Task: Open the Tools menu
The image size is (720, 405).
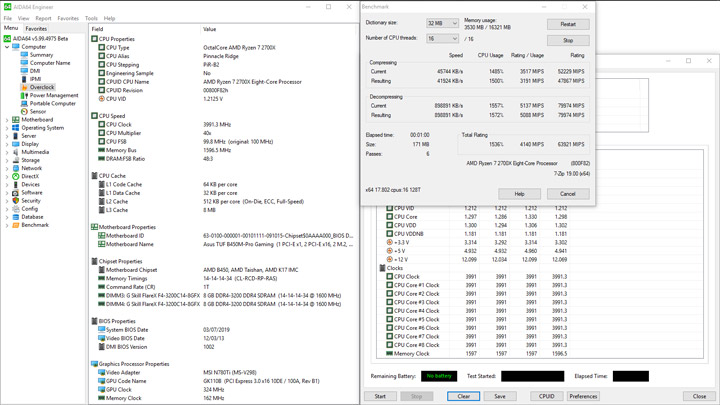Action: [x=91, y=18]
